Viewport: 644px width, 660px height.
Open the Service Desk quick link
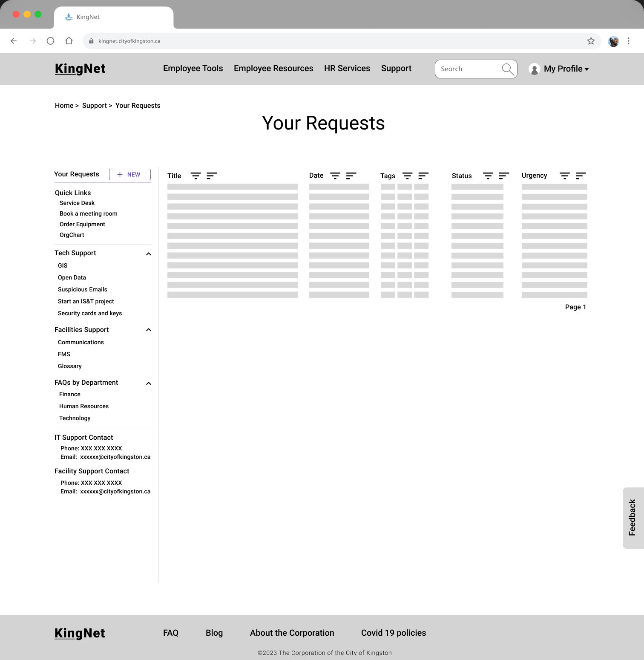tap(77, 203)
